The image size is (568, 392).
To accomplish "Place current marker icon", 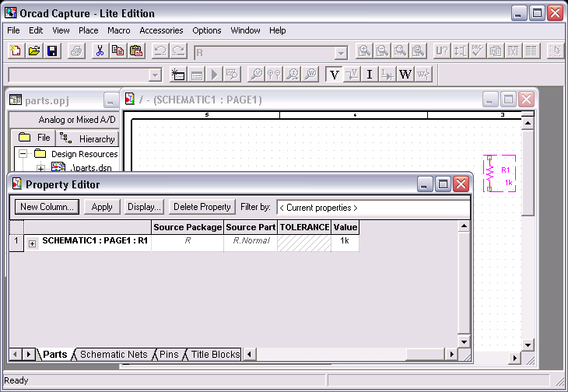I will (x=293, y=75).
